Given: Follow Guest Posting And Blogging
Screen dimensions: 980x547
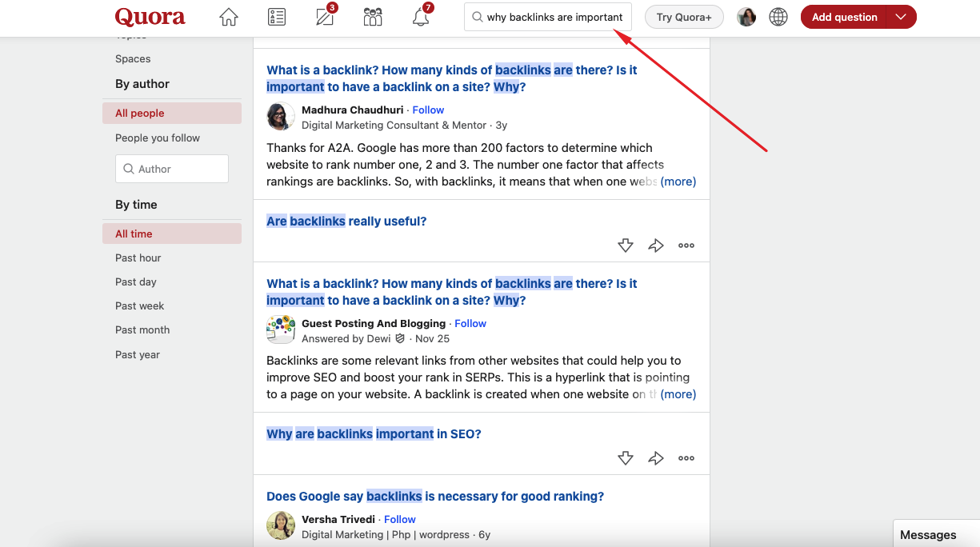Looking at the screenshot, I should [470, 323].
